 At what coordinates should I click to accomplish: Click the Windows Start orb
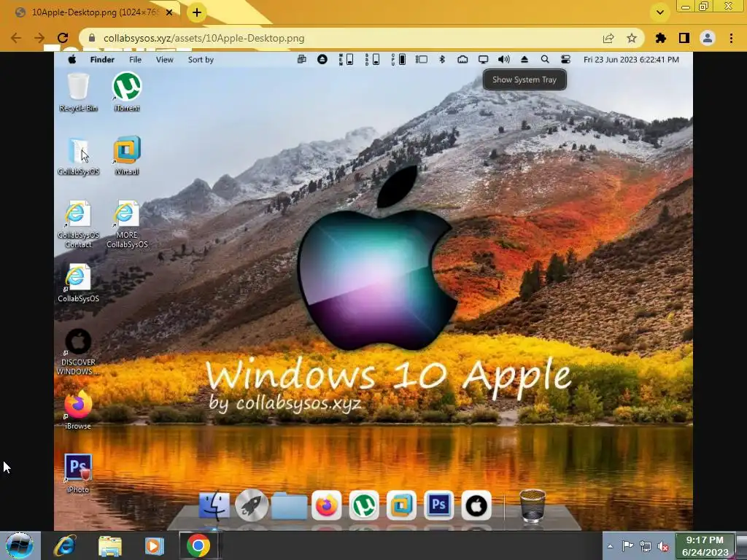20,545
